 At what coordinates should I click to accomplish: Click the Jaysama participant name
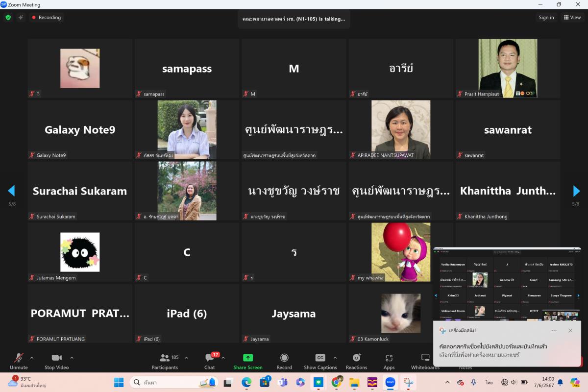coord(294,314)
